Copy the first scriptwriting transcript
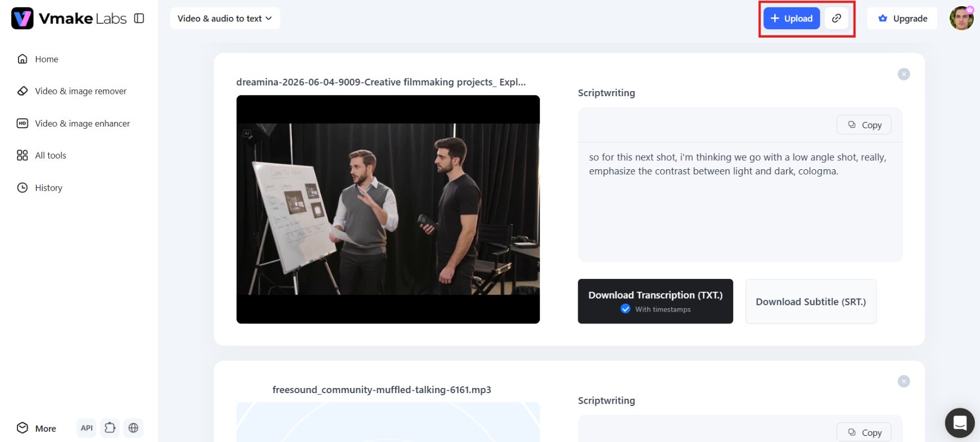Screen dimensions: 980x442 [x=864, y=125]
